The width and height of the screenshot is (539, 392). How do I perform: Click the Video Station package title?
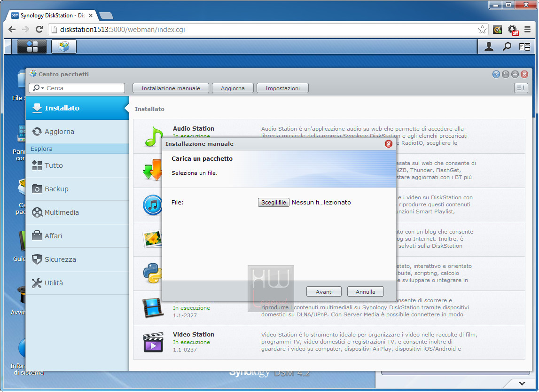point(194,334)
